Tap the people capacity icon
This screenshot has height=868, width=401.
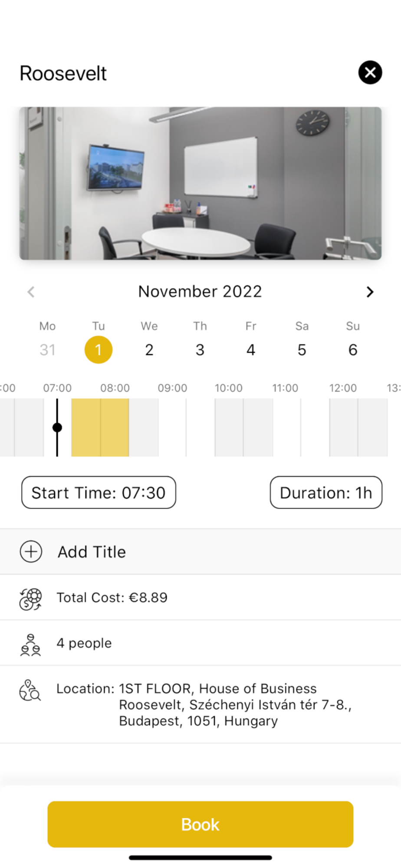tap(30, 644)
